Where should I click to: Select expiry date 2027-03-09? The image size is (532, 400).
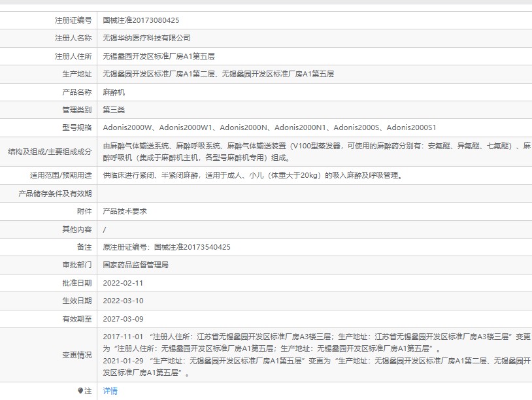coord(123,319)
